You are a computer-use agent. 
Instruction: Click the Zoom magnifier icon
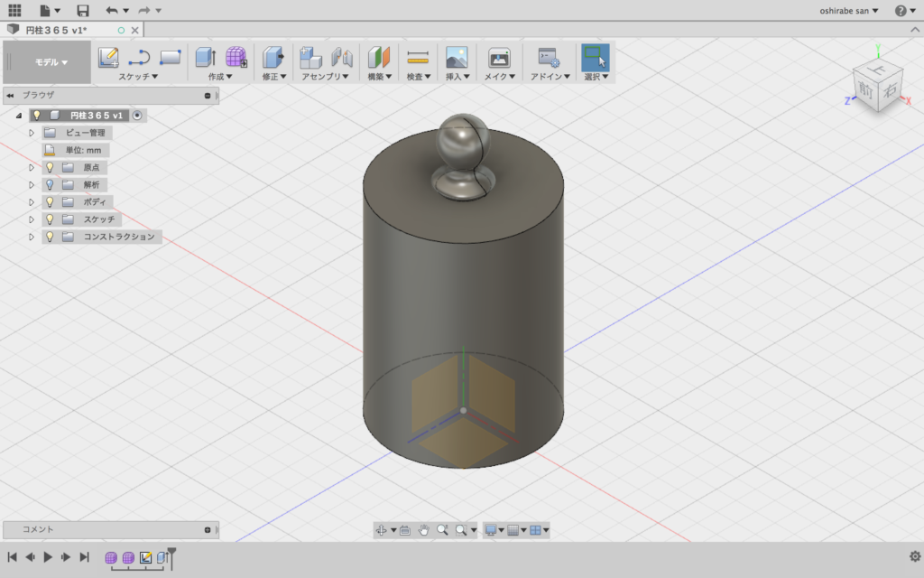442,530
